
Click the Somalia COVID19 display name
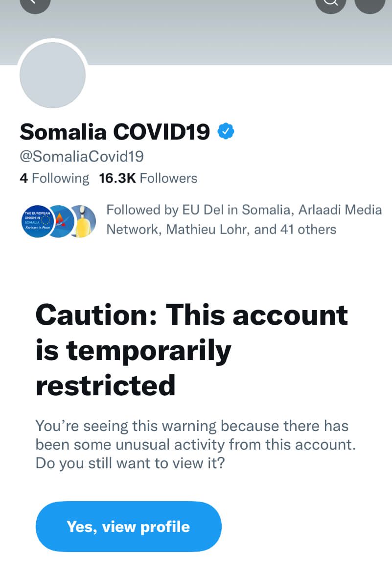(115, 132)
